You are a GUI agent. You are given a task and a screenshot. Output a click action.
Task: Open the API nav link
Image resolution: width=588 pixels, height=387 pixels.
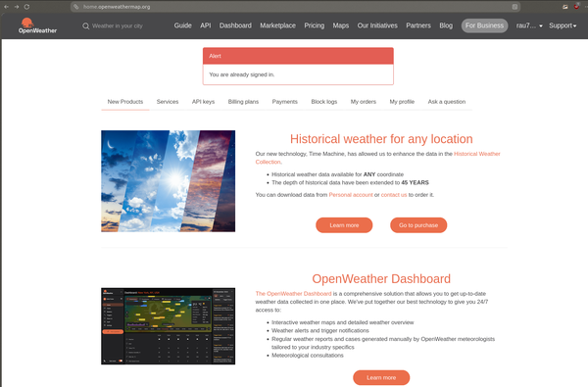[x=206, y=25]
